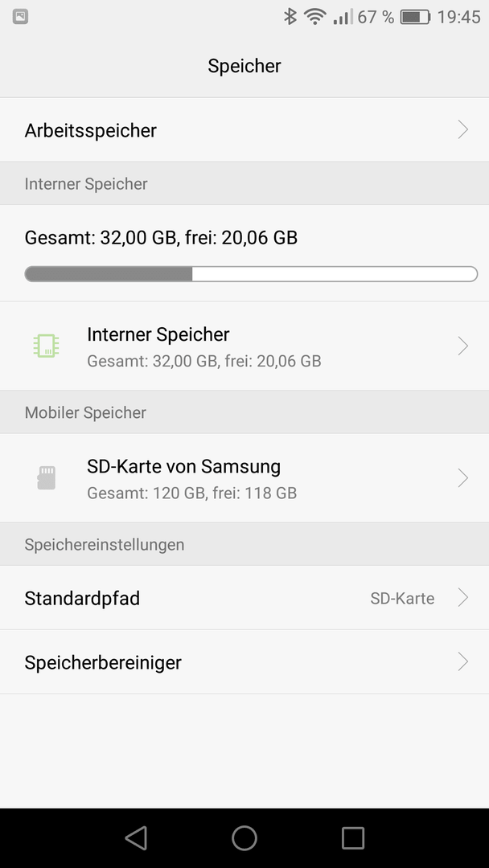Screen dimensions: 489x868
Task: Open the Arbeitsspeicher menu entry
Action: tap(244, 129)
